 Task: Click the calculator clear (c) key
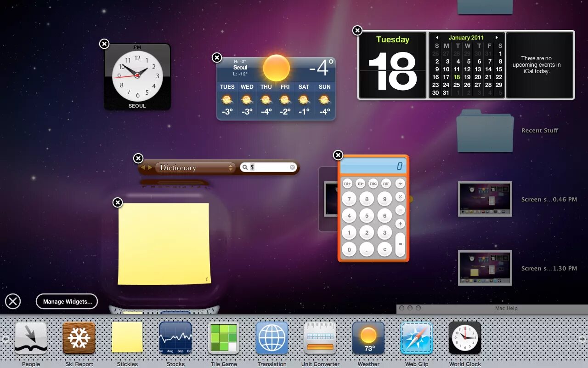tap(384, 249)
